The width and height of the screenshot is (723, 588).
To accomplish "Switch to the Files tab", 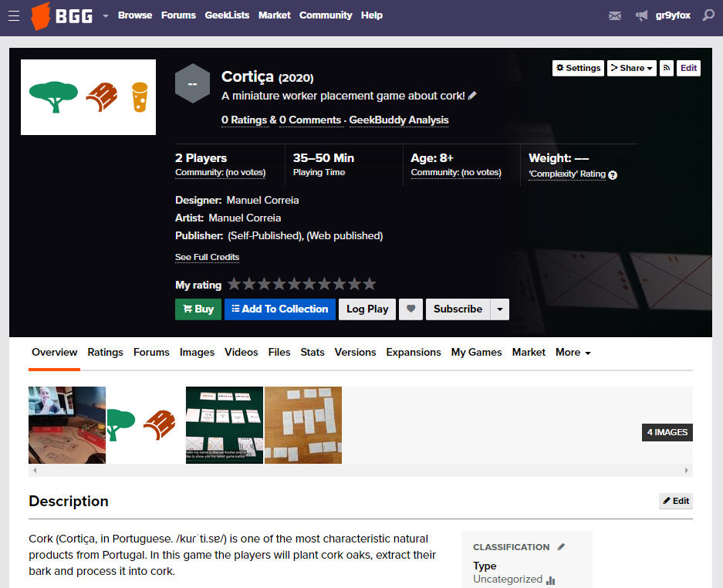I will (x=279, y=353).
